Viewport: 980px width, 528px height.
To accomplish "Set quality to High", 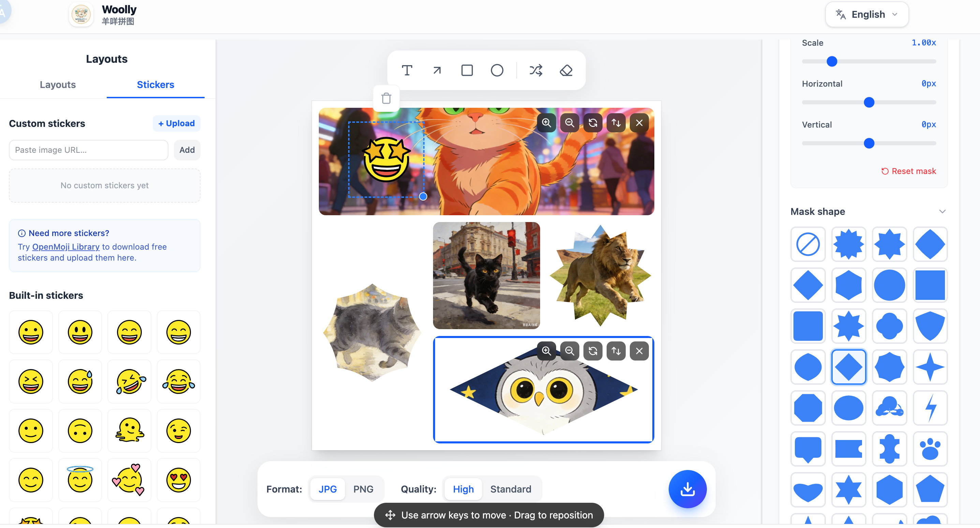I will pos(463,489).
